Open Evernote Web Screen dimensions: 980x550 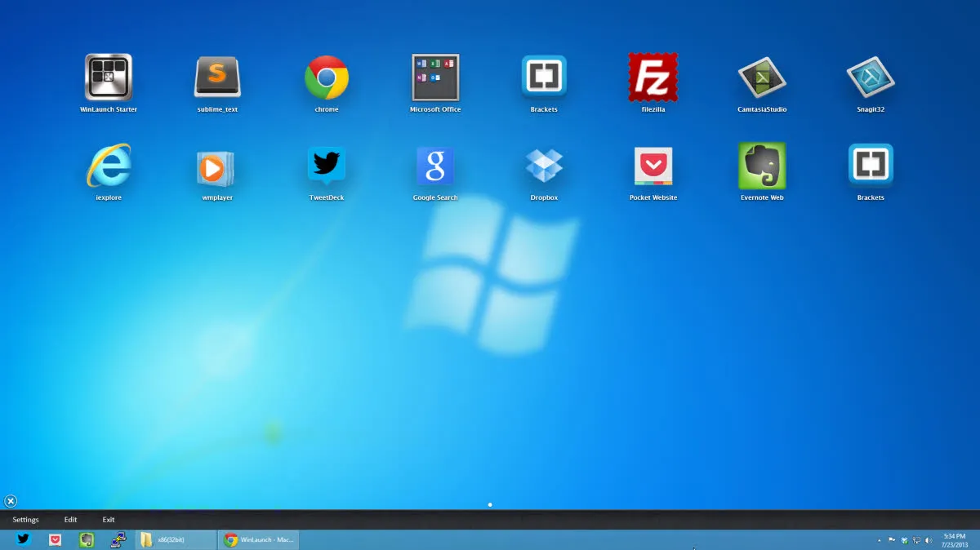(x=761, y=167)
